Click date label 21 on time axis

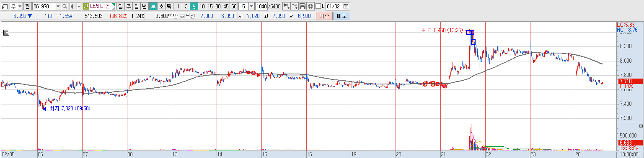pyautogui.click(x=444, y=154)
